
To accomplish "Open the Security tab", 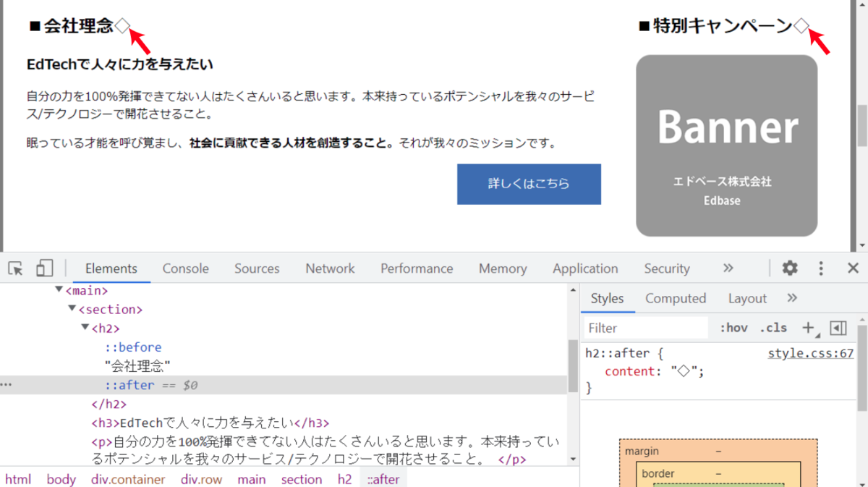I will tap(666, 268).
